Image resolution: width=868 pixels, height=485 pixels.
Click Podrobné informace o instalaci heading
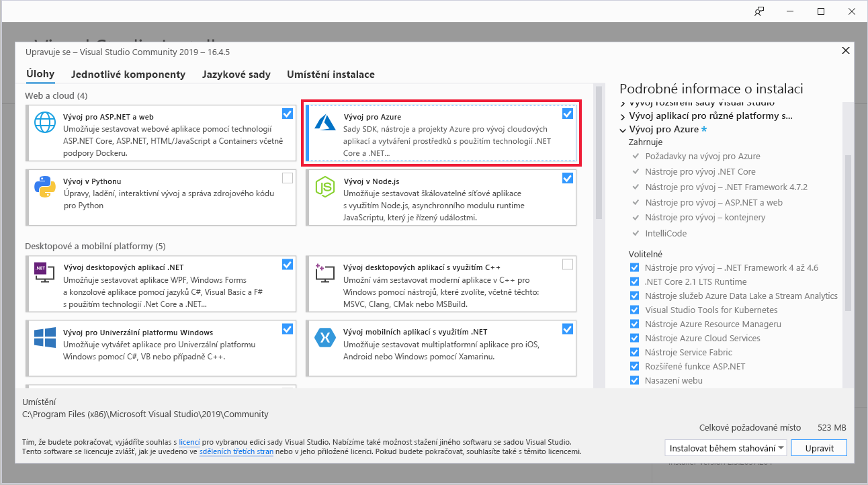coord(711,89)
